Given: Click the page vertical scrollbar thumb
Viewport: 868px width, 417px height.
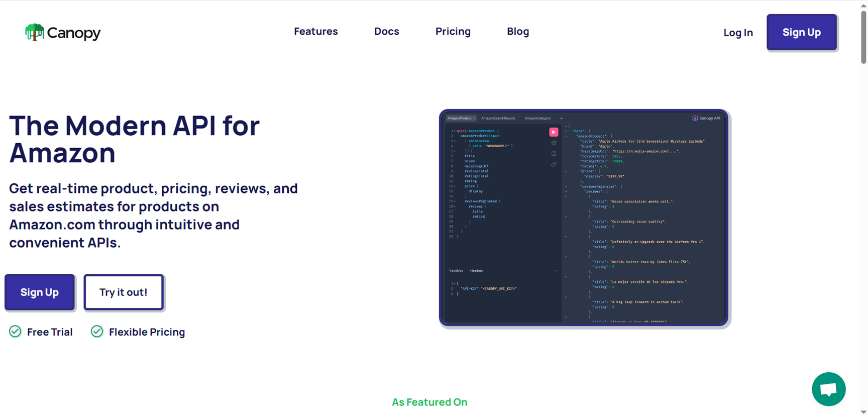Looking at the screenshot, I should pos(863,37).
